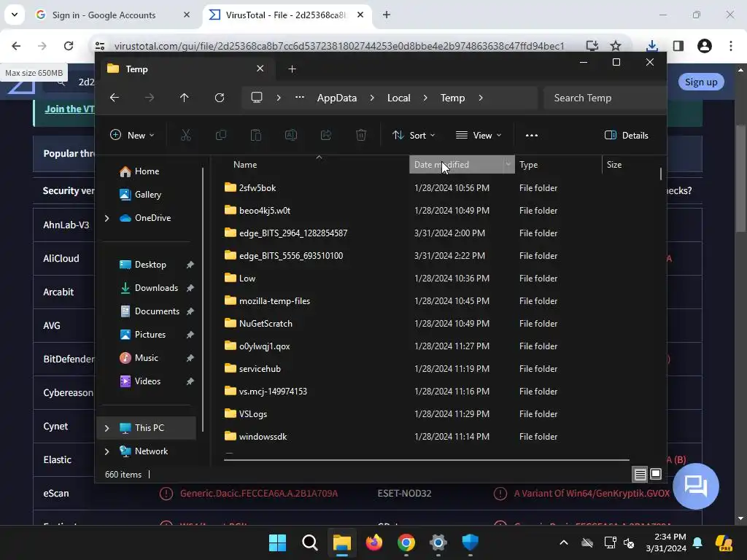Expand OneDrive in navigation pane
The width and height of the screenshot is (747, 560).
107,218
